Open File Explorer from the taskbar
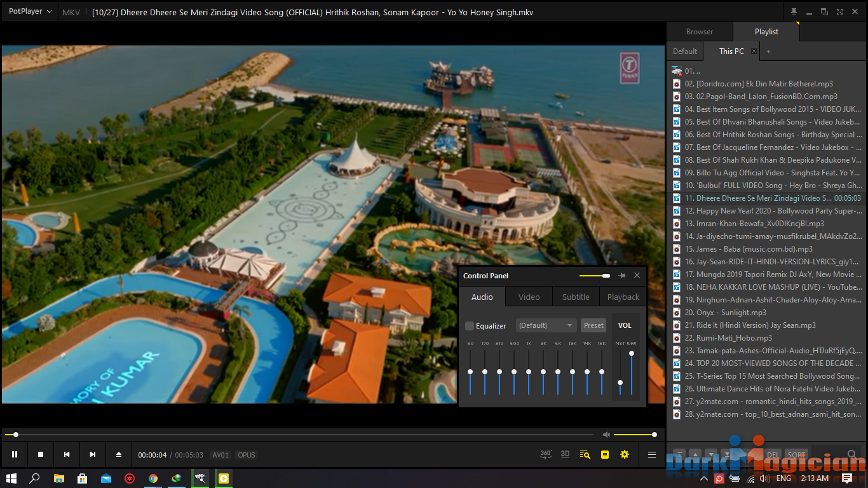 [59, 478]
